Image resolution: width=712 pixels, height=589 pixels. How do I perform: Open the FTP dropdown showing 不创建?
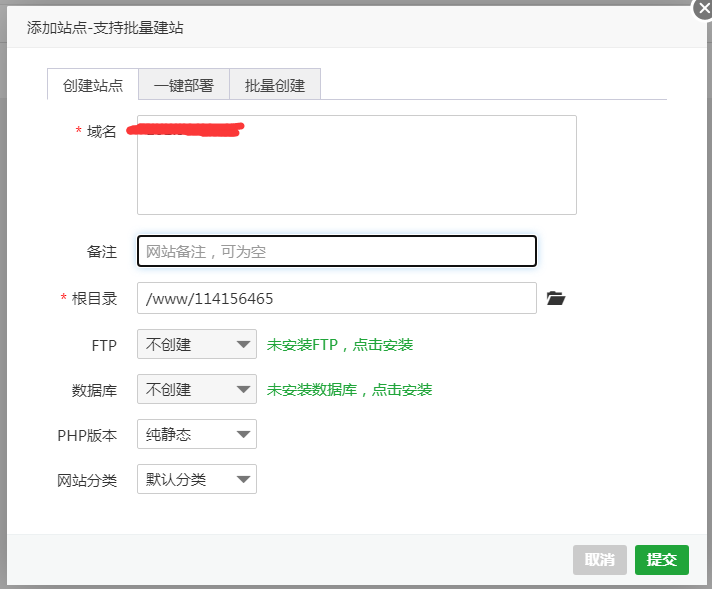tap(197, 344)
